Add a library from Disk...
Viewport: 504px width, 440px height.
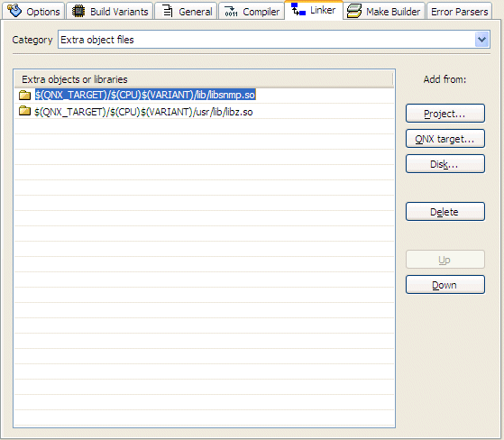click(x=445, y=164)
